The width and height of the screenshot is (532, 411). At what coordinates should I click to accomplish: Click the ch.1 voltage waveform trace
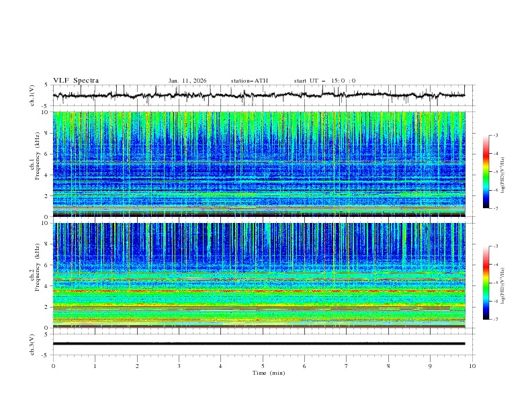click(259, 95)
